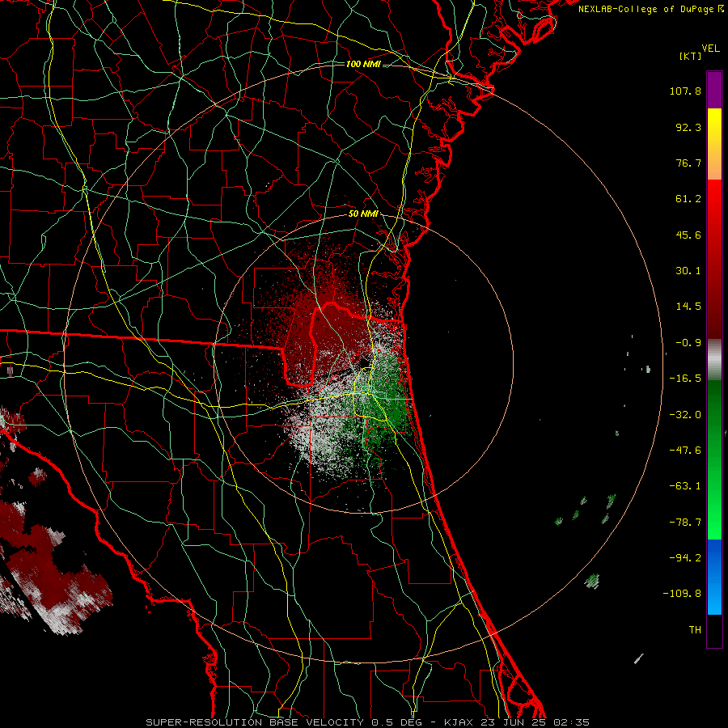Click the -63.1 legend value
This screenshot has height=728, width=728.
685,486
